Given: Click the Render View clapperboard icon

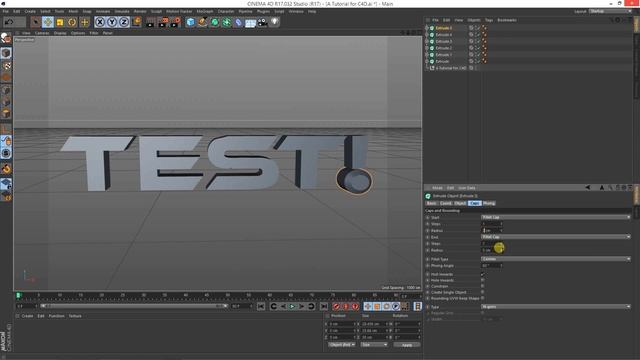Looking at the screenshot, I should point(151,22).
